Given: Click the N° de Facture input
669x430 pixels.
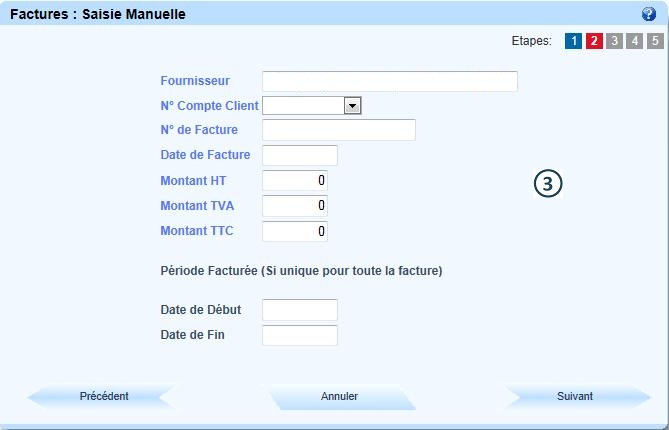Looking at the screenshot, I should point(338,130).
